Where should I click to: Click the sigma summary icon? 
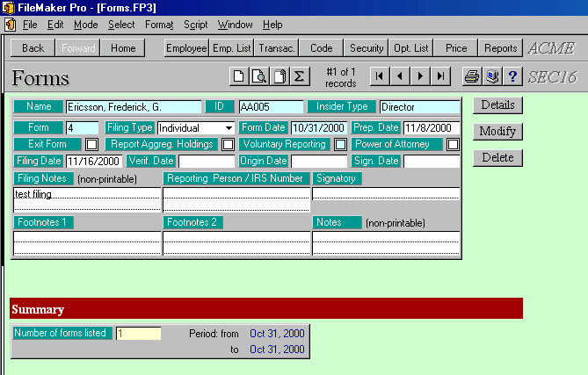coord(299,77)
